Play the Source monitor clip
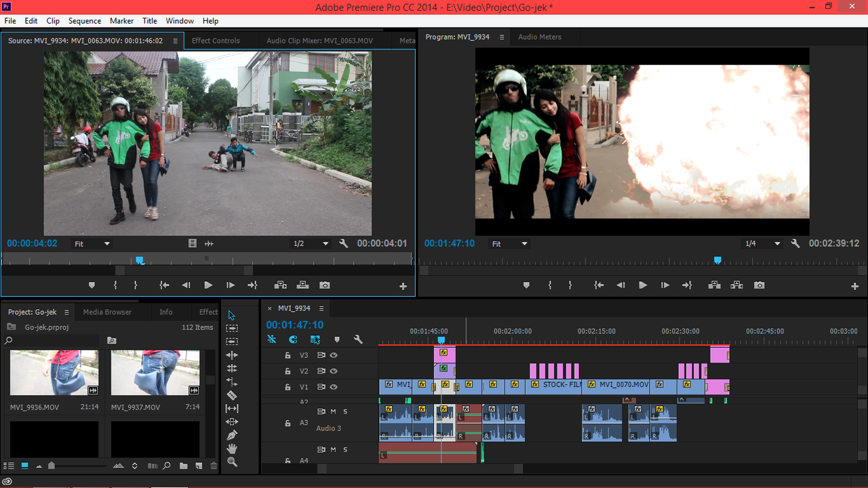Screen dimensions: 868x488 (x=208, y=285)
